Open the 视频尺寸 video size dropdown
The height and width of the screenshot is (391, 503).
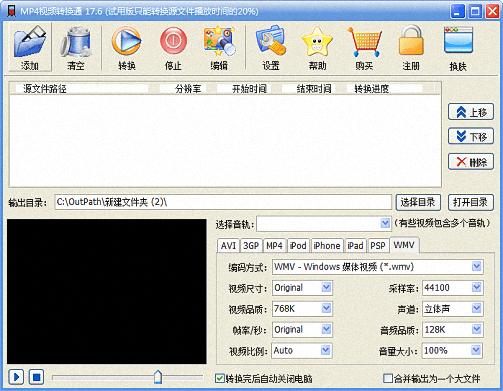(x=302, y=288)
